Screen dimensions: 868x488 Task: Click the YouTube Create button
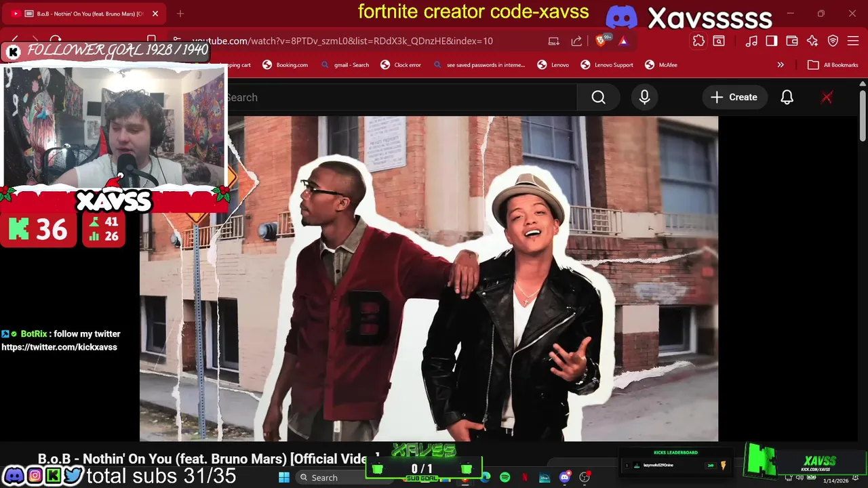734,98
